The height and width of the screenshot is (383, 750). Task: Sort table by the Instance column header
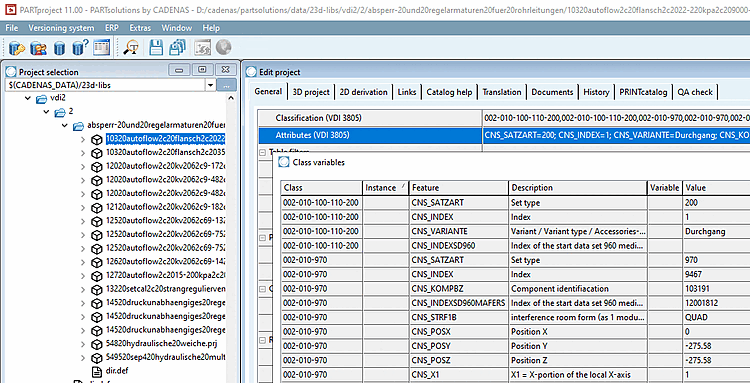point(385,188)
